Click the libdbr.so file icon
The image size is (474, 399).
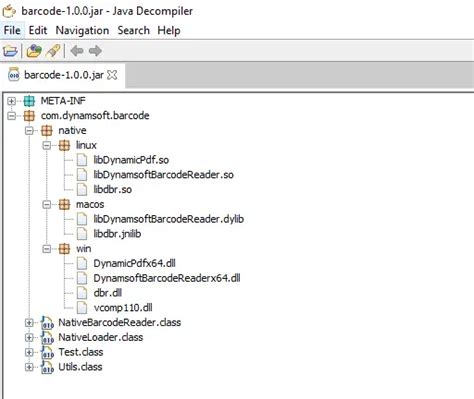(82, 190)
